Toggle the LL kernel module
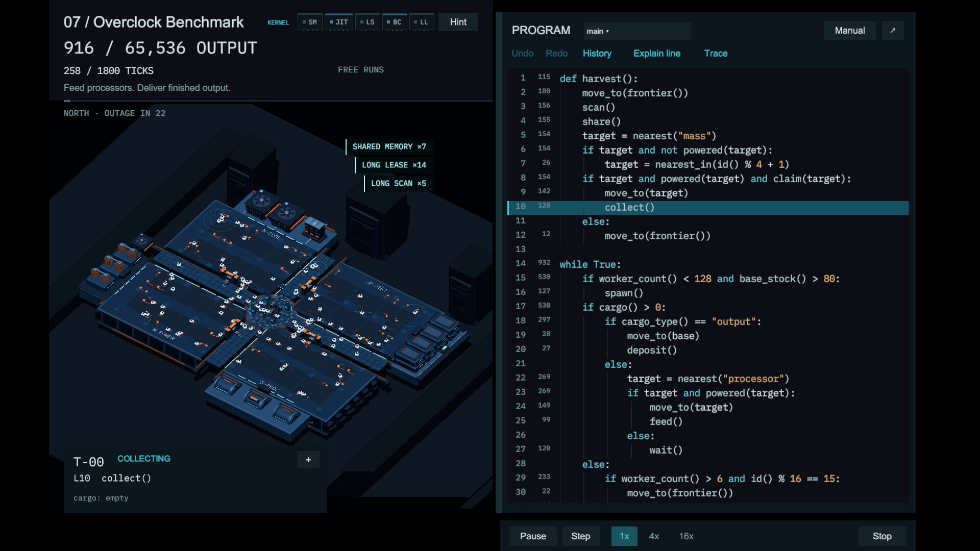 coord(422,22)
